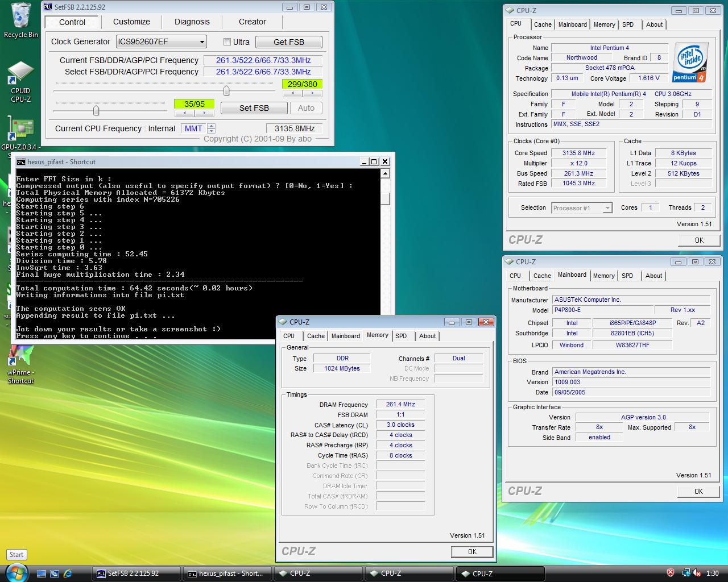Click the upper FSB slider thumb
728x582 pixels.
(226, 90)
